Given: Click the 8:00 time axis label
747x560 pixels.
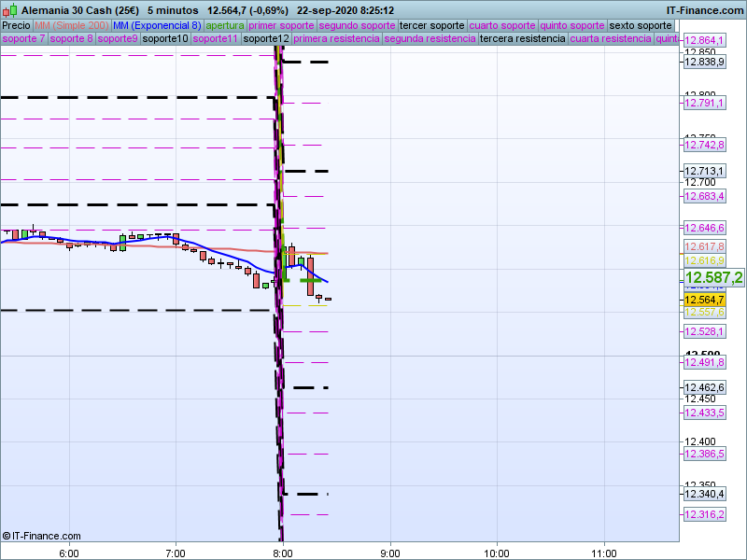Looking at the screenshot, I should 283,553.
